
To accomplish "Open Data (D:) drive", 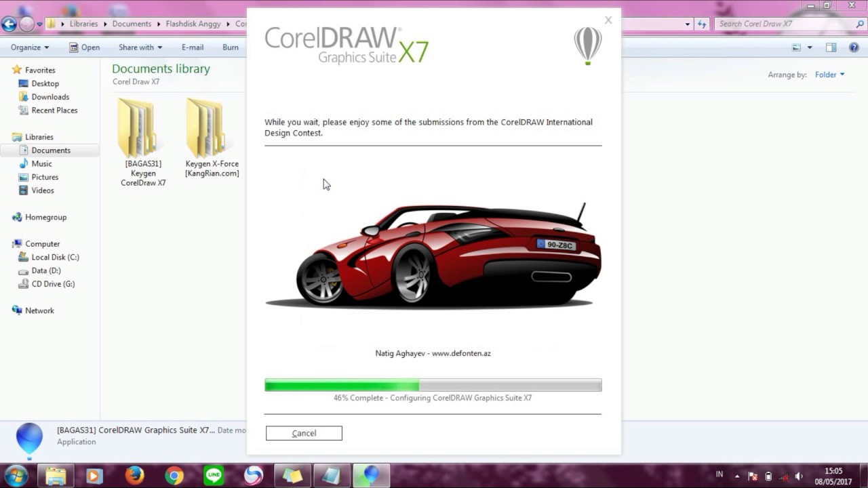I will click(45, 270).
